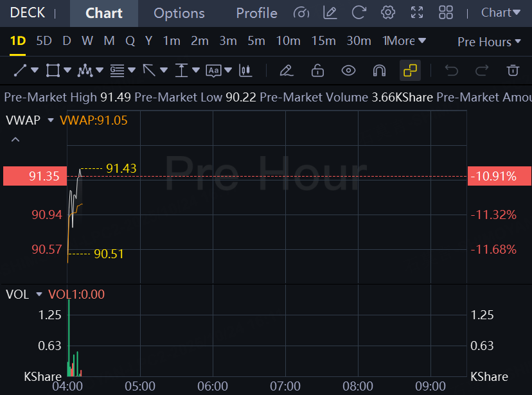Select the 3m interval
Viewport: 532px width, 395px height.
coord(228,41)
